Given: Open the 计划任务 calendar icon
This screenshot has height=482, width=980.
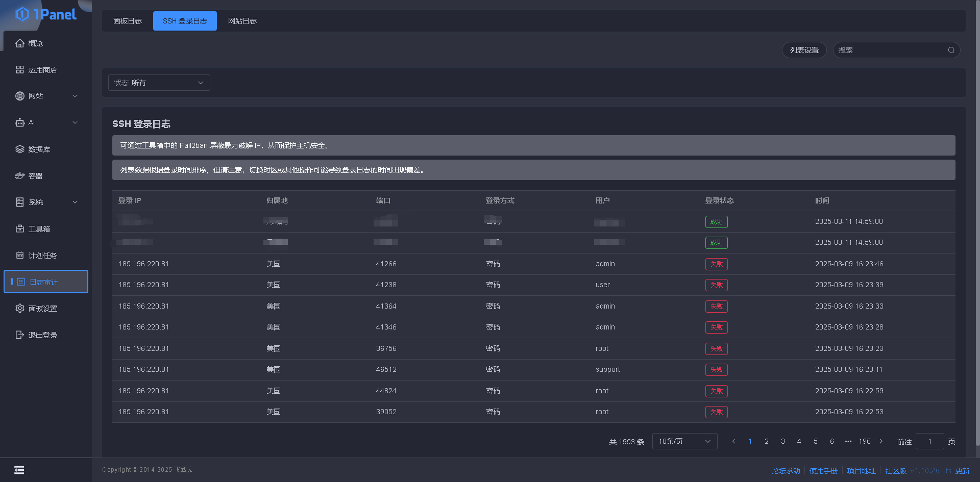Looking at the screenshot, I should pyautogui.click(x=20, y=256).
